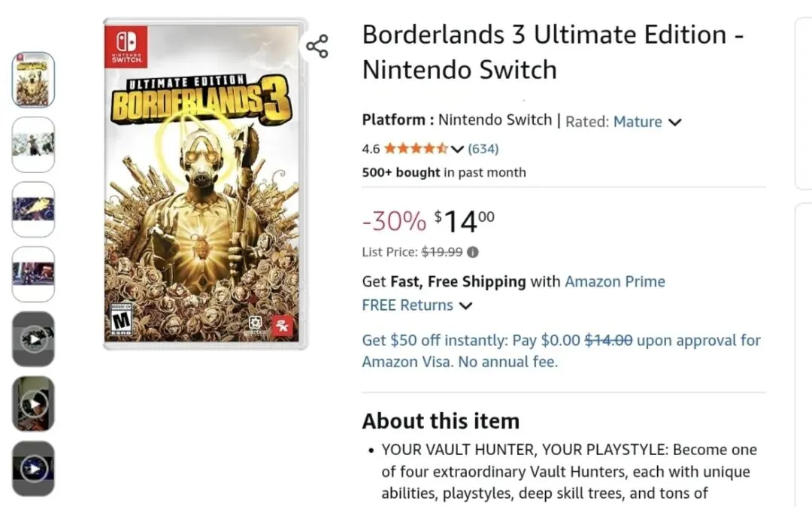Image resolution: width=812 pixels, height=507 pixels.
Task: Select the box art cover thumbnail
Action: point(33,80)
